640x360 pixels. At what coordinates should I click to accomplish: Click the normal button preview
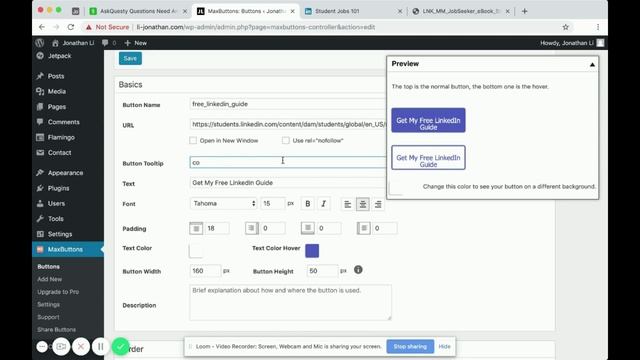(x=428, y=120)
